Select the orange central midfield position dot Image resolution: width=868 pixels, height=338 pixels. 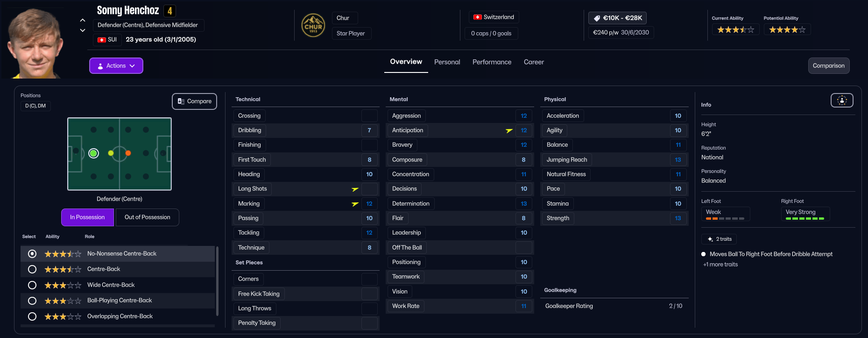128,153
